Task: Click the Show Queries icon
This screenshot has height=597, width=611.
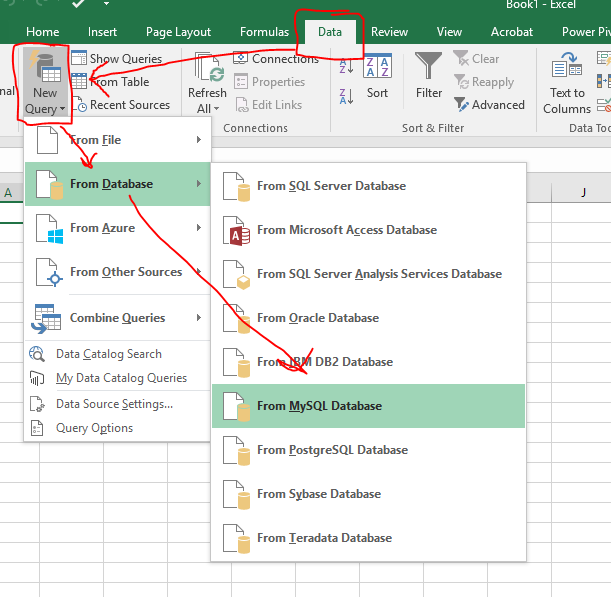Action: (x=79, y=59)
